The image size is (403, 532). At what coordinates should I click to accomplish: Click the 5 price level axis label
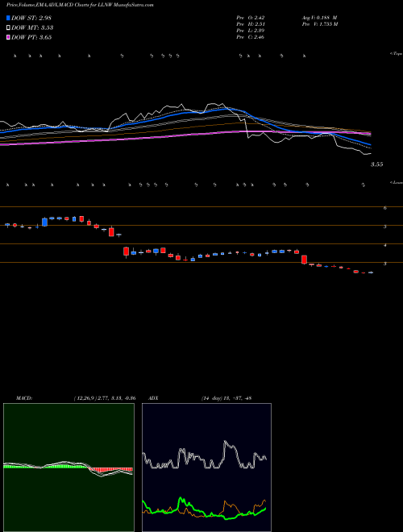click(385, 227)
